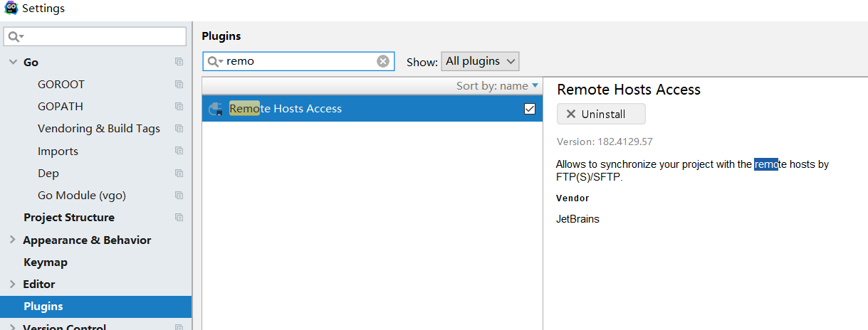Viewport: 868px width, 330px height.
Task: Click the project-level icon beside Imports
Action: click(179, 151)
